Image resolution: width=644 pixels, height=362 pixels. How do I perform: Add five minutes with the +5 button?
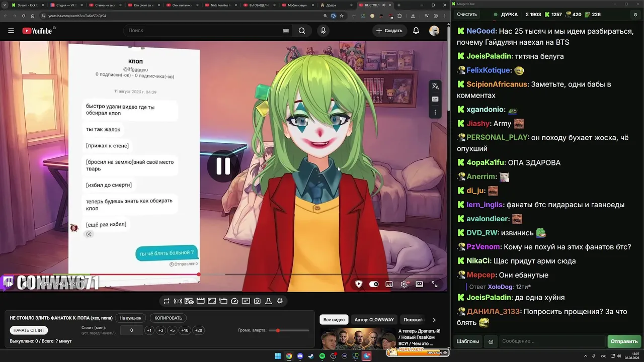tap(172, 330)
